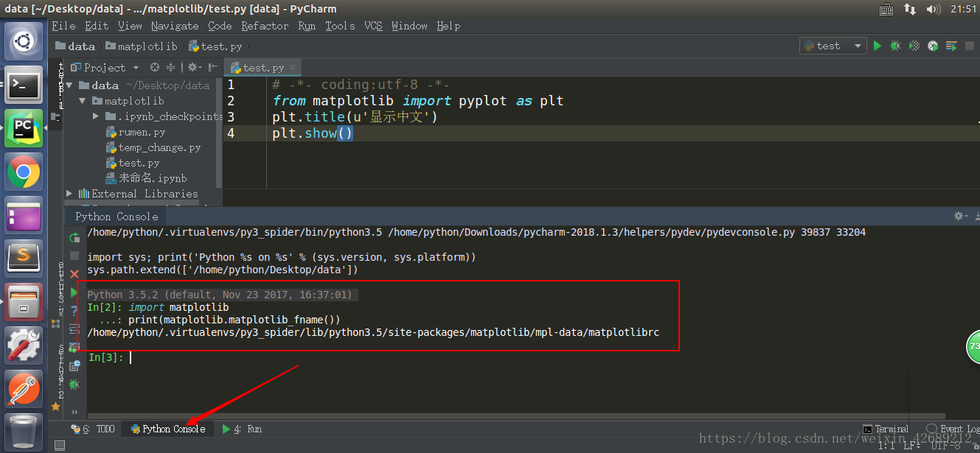Screen dimensions: 980x453
Task: Click the profile run icon in toolbar
Action: [x=933, y=46]
